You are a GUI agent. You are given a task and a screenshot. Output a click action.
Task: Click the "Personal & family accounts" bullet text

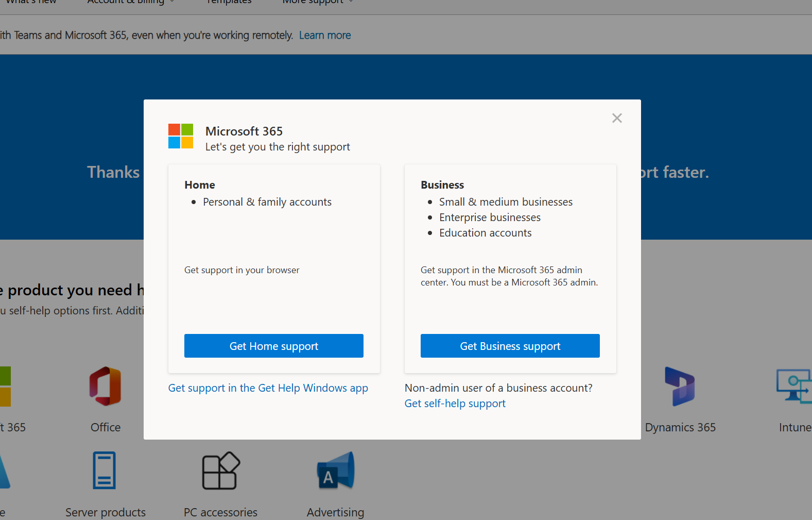point(267,202)
